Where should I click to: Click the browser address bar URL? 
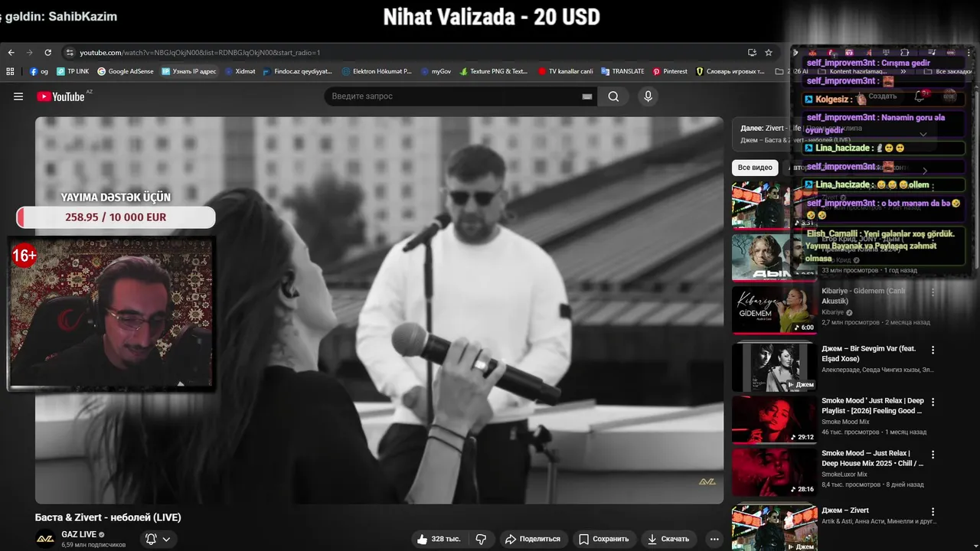click(200, 53)
